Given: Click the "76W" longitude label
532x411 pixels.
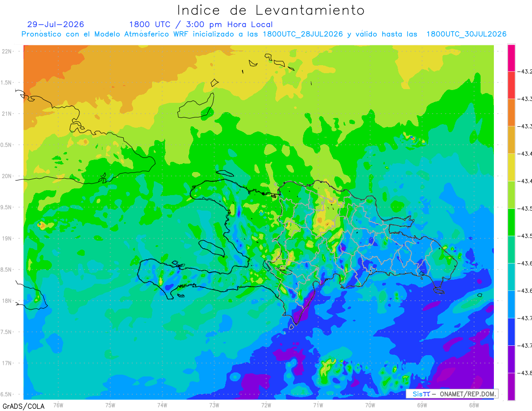Looking at the screenshot, I should [x=58, y=405].
